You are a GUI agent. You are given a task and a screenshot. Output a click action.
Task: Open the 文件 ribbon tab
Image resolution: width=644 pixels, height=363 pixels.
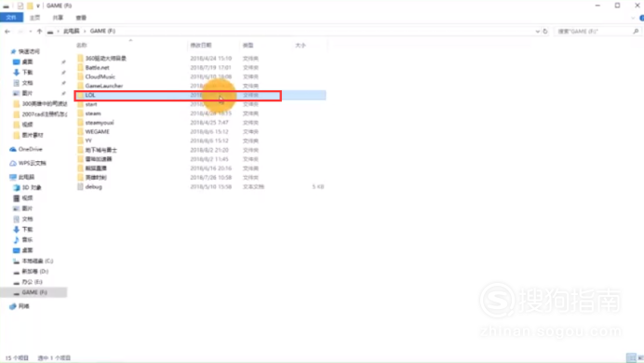point(11,18)
